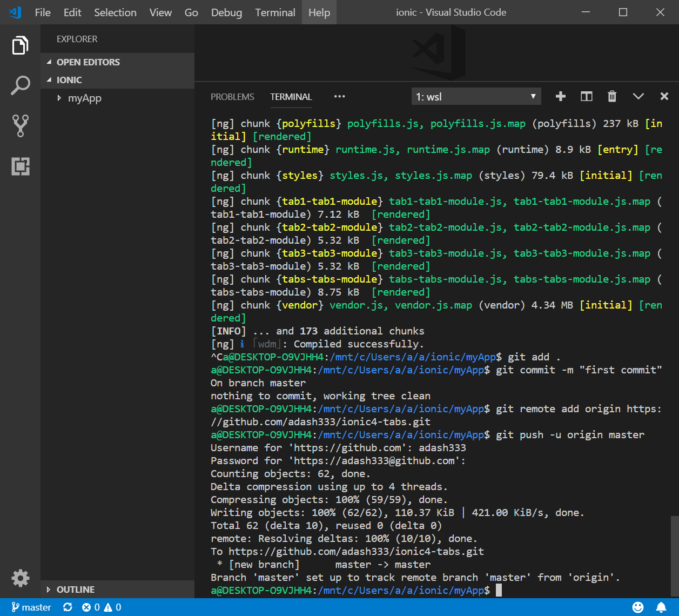Create a new terminal with plus icon

pyautogui.click(x=561, y=96)
